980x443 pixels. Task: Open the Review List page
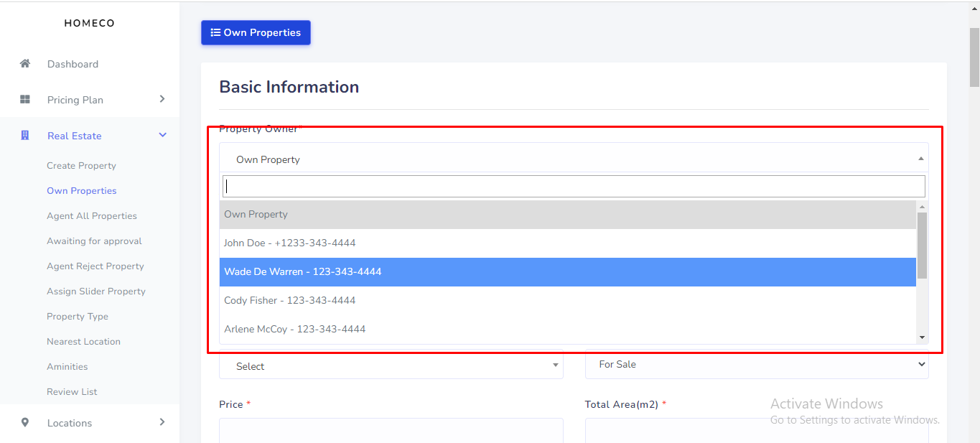pos(72,392)
